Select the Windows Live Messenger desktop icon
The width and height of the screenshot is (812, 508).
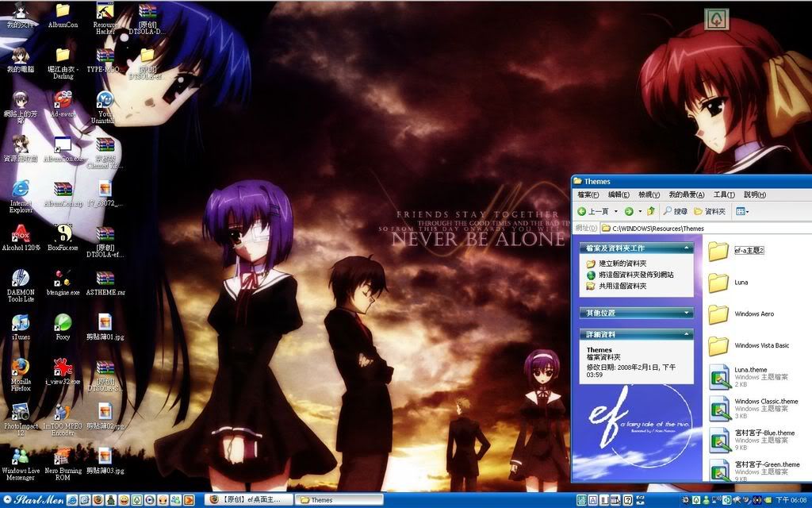pyautogui.click(x=21, y=464)
